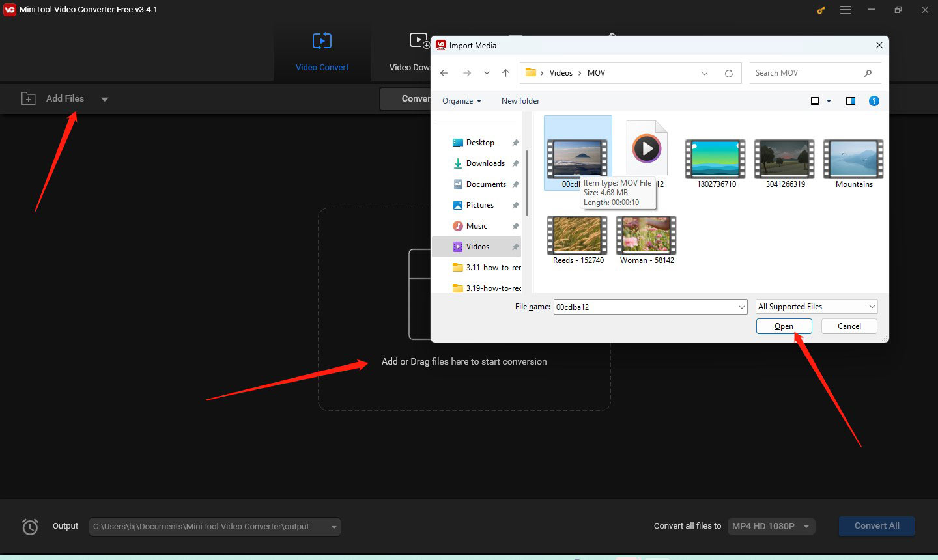Click the Desktop pin icon
This screenshot has height=560, width=938.
click(x=515, y=143)
